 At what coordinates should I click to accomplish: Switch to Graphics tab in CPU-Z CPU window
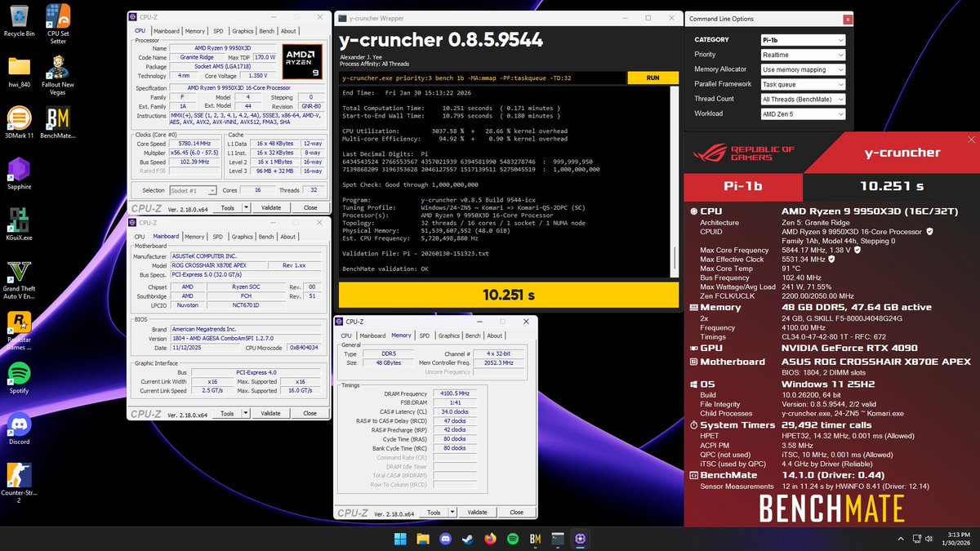coord(243,31)
